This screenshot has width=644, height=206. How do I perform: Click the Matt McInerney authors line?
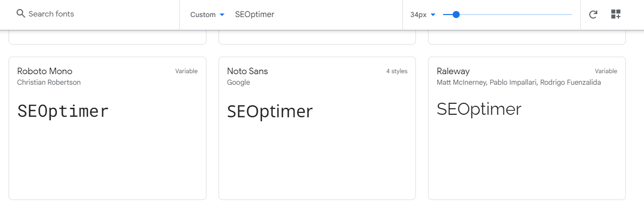[x=519, y=82]
